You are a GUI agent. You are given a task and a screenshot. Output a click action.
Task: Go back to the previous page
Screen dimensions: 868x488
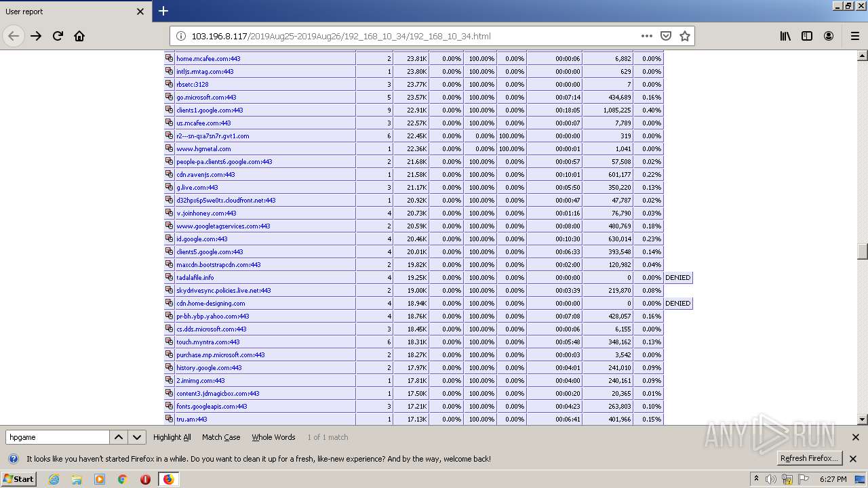pos(14,36)
